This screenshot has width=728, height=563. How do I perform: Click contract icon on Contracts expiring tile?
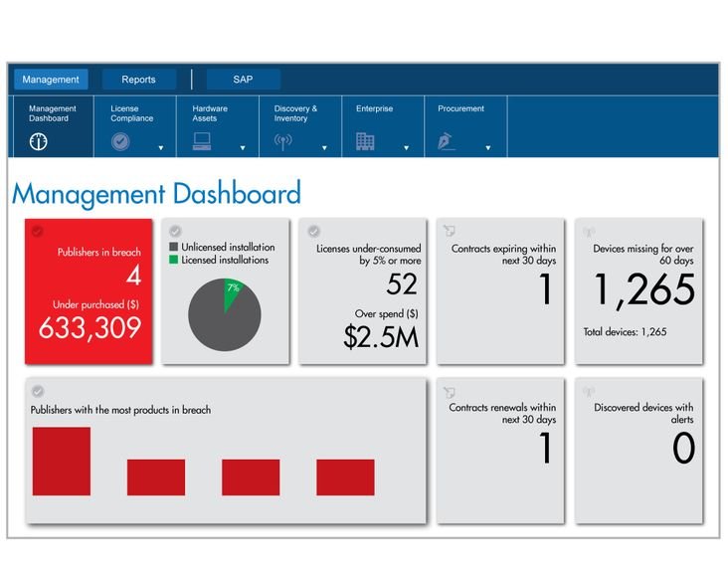pos(450,231)
